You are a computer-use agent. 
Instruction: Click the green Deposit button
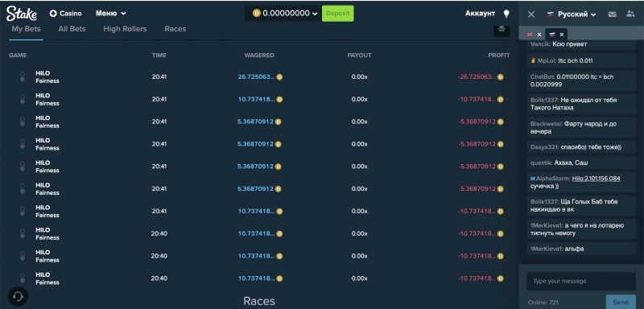(x=337, y=14)
